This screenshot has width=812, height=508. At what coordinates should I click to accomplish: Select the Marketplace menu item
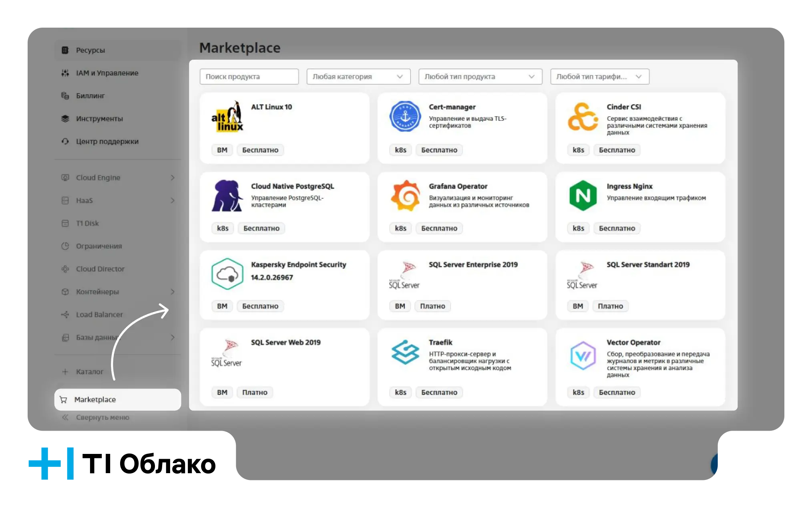(117, 399)
